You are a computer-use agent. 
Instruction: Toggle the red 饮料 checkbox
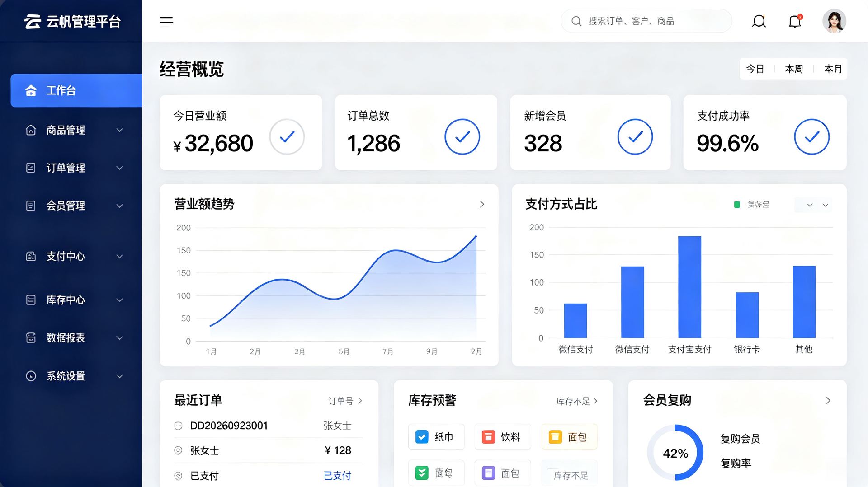pyautogui.click(x=488, y=437)
